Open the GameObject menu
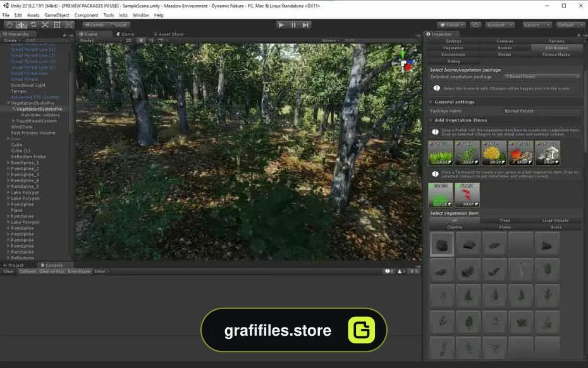The height and width of the screenshot is (368, 588). pyautogui.click(x=57, y=15)
